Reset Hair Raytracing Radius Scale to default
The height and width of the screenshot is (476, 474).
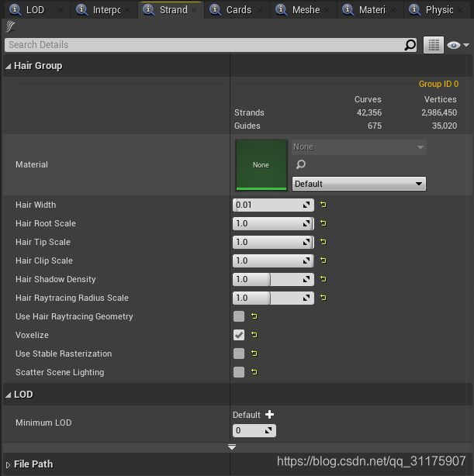pos(323,298)
